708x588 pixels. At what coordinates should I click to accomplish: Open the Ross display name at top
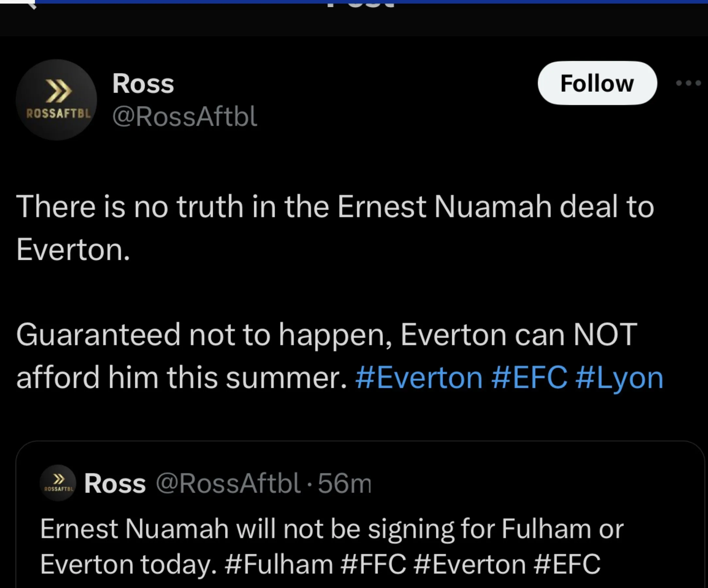[x=143, y=84]
